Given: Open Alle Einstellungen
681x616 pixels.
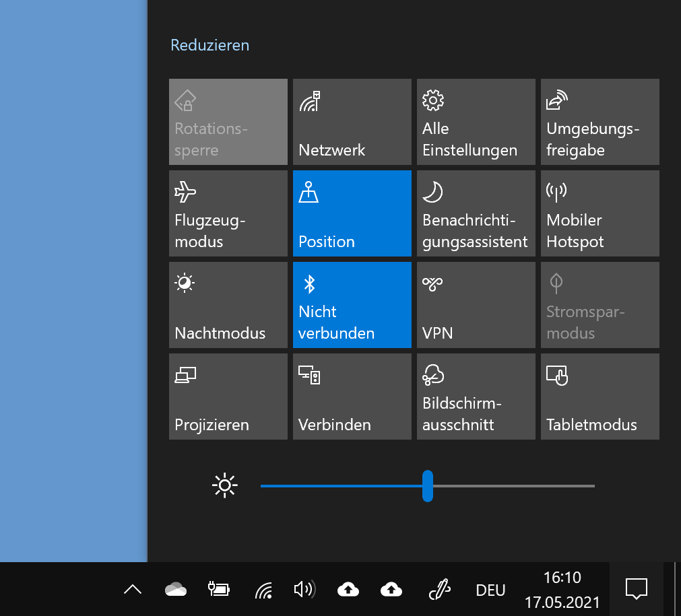Looking at the screenshot, I should 476,122.
